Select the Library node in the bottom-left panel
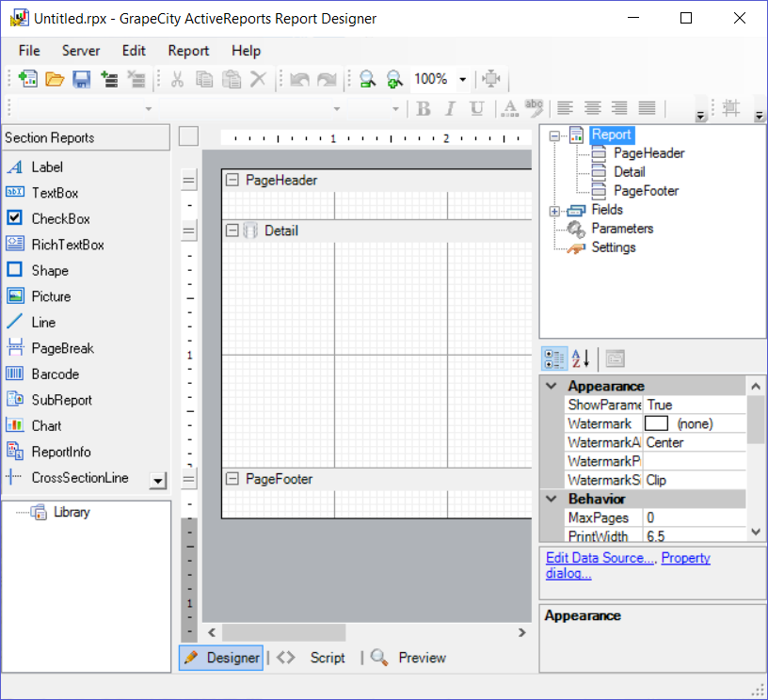 (72, 512)
